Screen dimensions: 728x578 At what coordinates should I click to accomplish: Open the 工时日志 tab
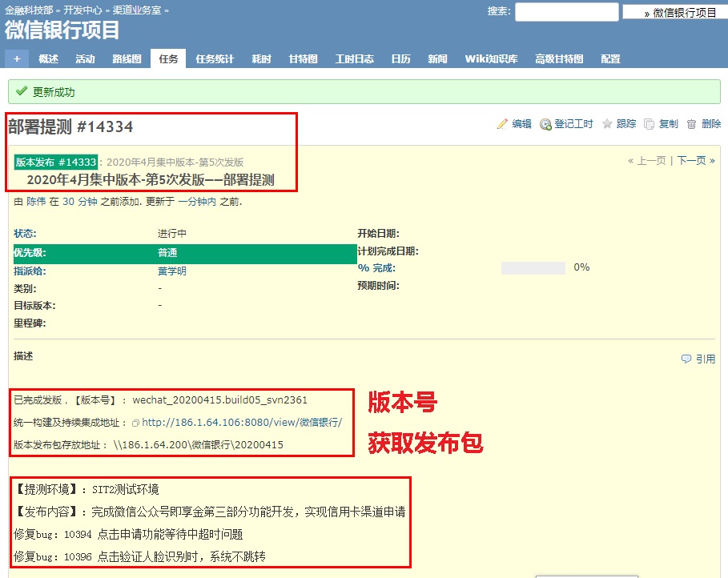(355, 59)
